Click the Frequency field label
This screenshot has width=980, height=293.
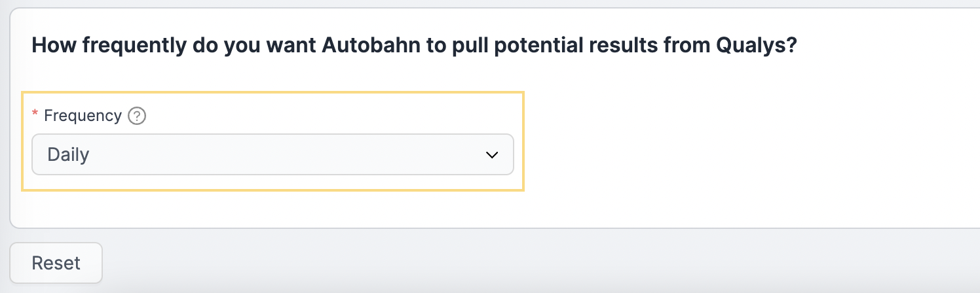(x=83, y=116)
